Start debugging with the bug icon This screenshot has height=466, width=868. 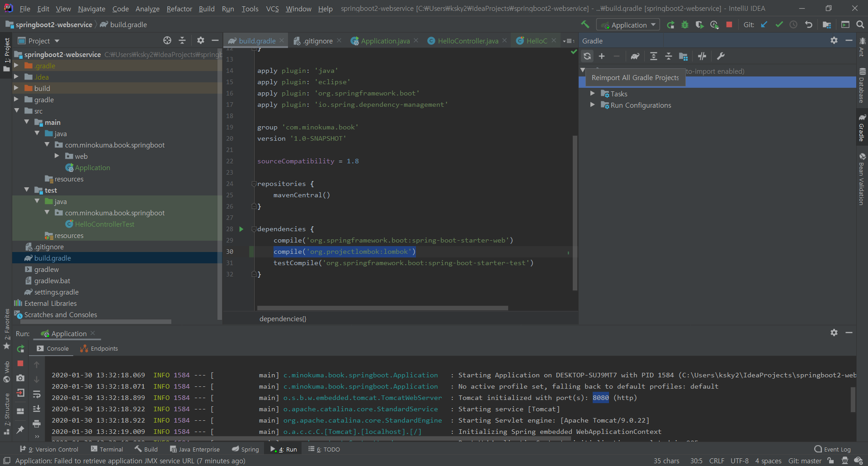point(685,25)
